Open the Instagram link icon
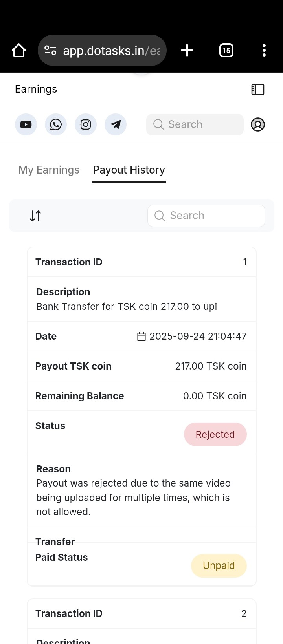Screen dimensions: 283x644 pos(86,124)
